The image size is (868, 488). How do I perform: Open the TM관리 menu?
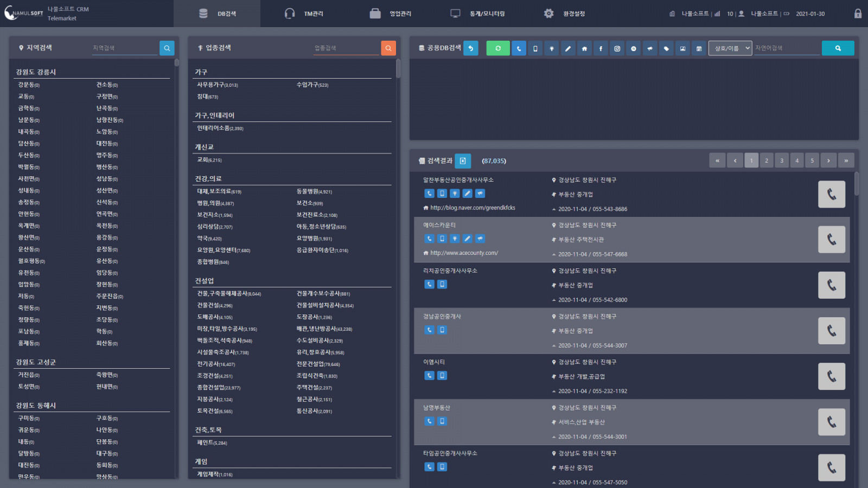[304, 14]
